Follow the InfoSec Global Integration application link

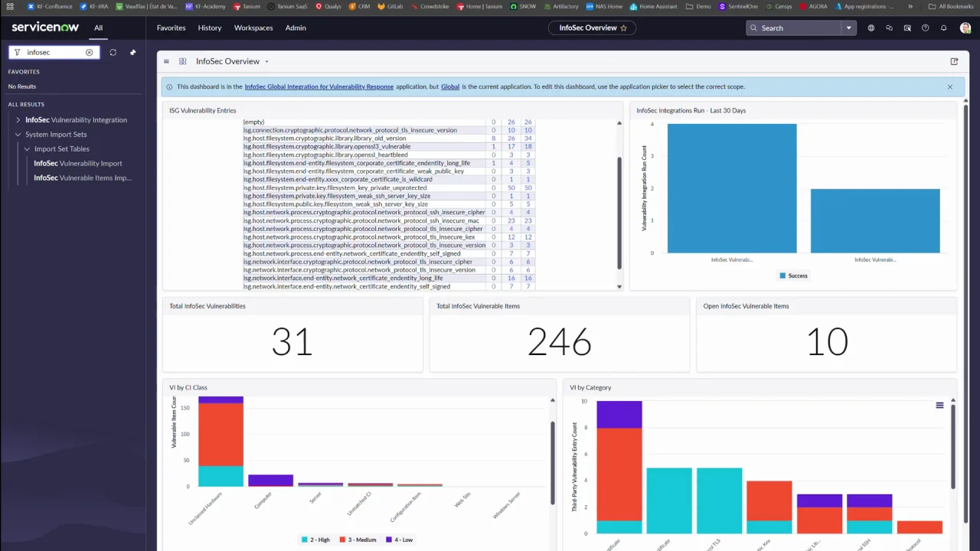pyautogui.click(x=318, y=86)
